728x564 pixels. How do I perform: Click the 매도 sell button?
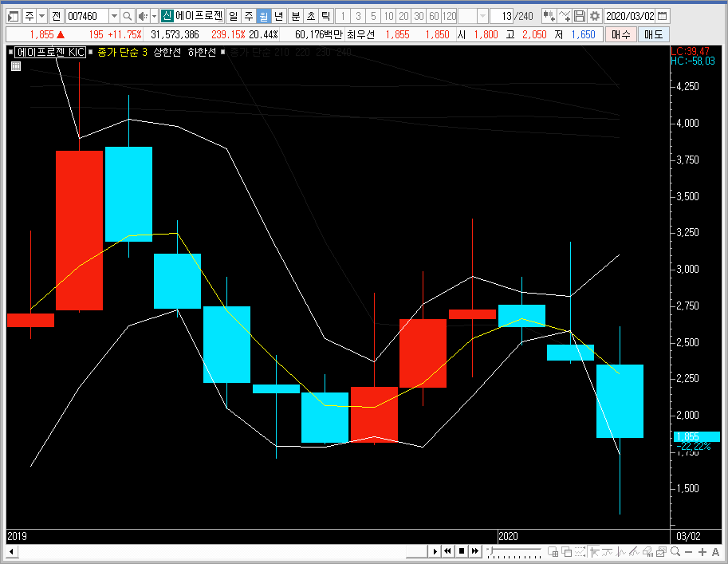pyautogui.click(x=654, y=34)
